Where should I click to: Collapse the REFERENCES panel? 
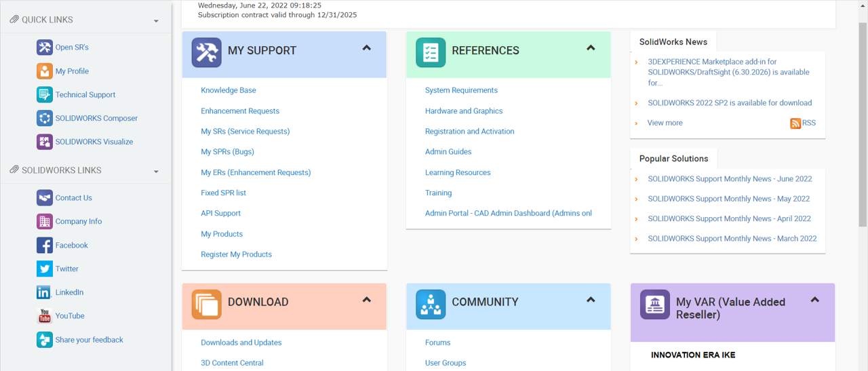click(591, 48)
